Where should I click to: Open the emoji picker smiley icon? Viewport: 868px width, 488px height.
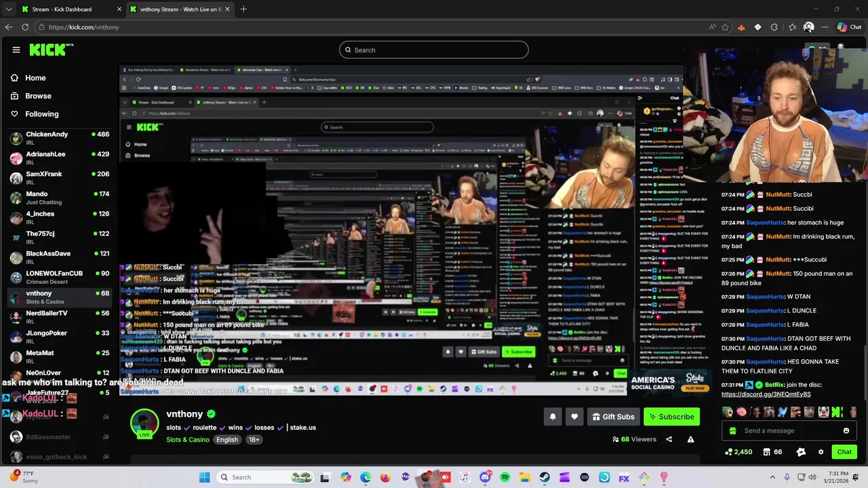point(846,430)
